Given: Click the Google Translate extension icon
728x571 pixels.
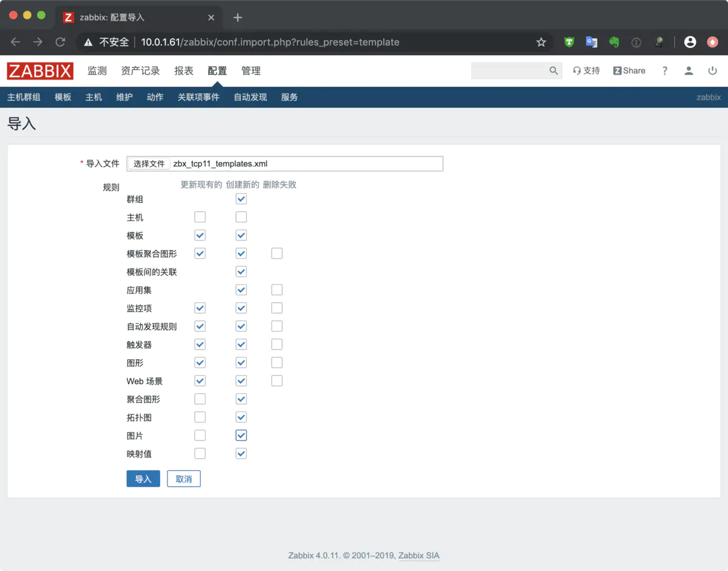Looking at the screenshot, I should pos(591,42).
